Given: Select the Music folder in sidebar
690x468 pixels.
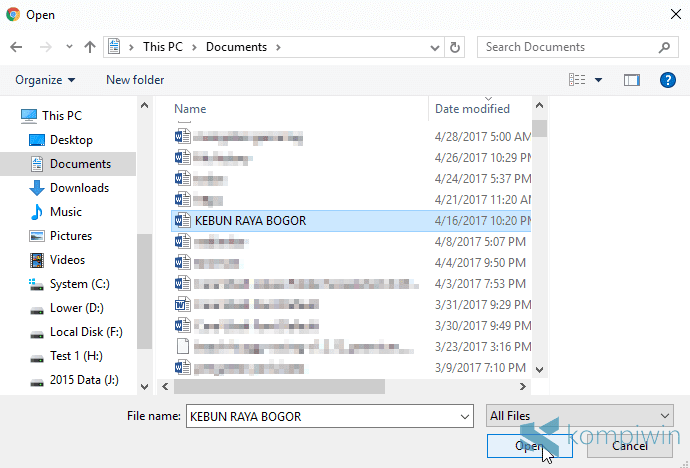Looking at the screenshot, I should point(65,212).
